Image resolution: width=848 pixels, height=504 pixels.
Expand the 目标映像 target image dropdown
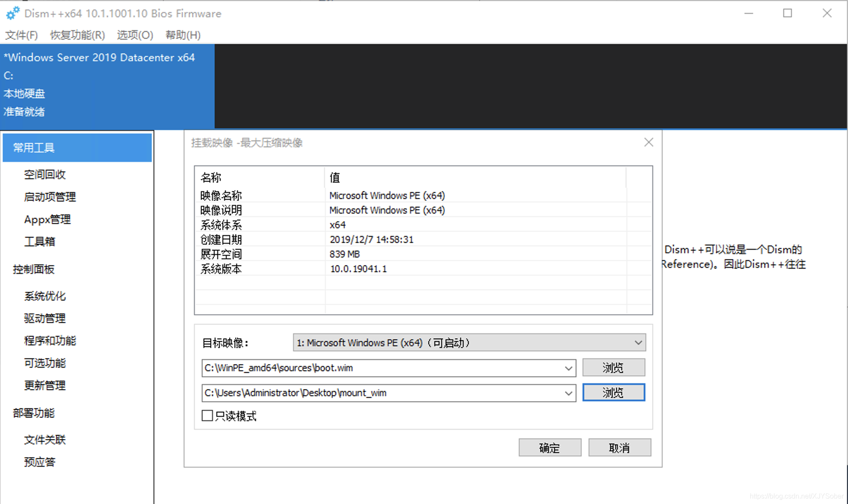click(x=638, y=343)
